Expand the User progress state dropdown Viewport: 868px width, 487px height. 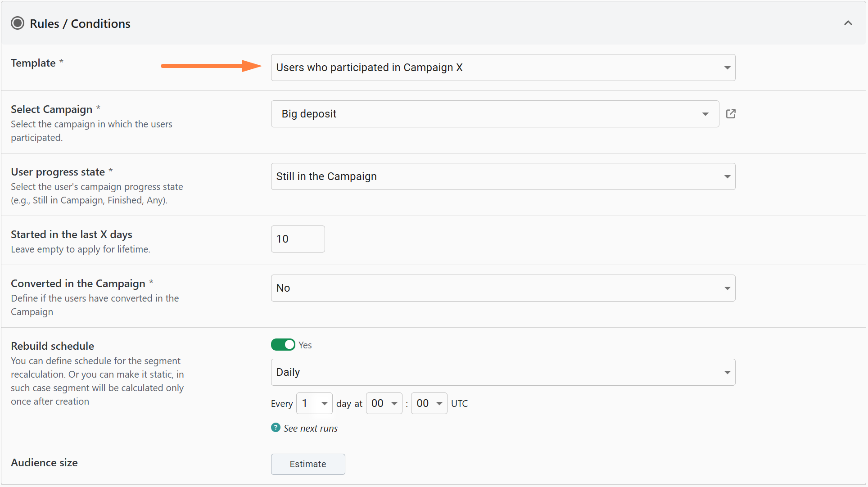pos(502,176)
